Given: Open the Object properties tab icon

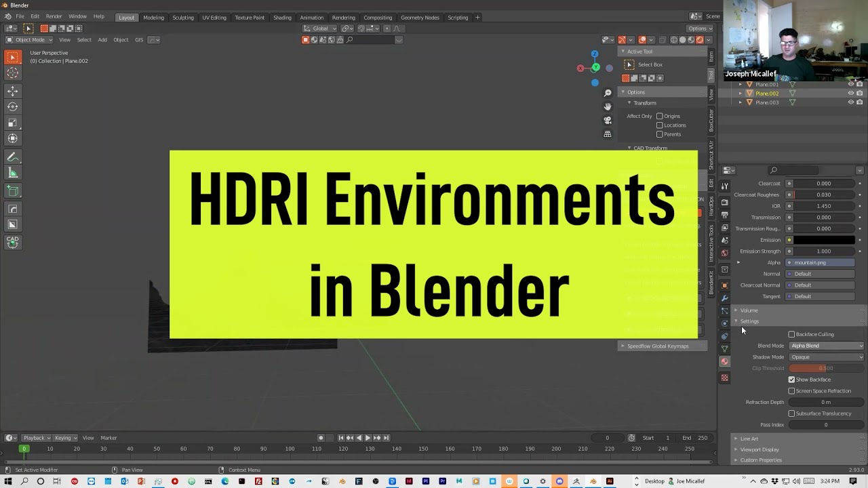Looking at the screenshot, I should click(724, 285).
